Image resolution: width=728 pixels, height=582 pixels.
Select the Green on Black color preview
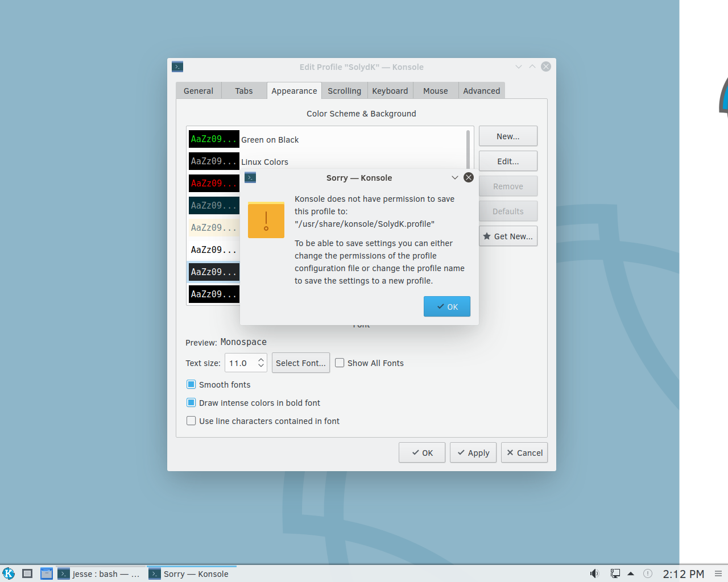(x=214, y=139)
